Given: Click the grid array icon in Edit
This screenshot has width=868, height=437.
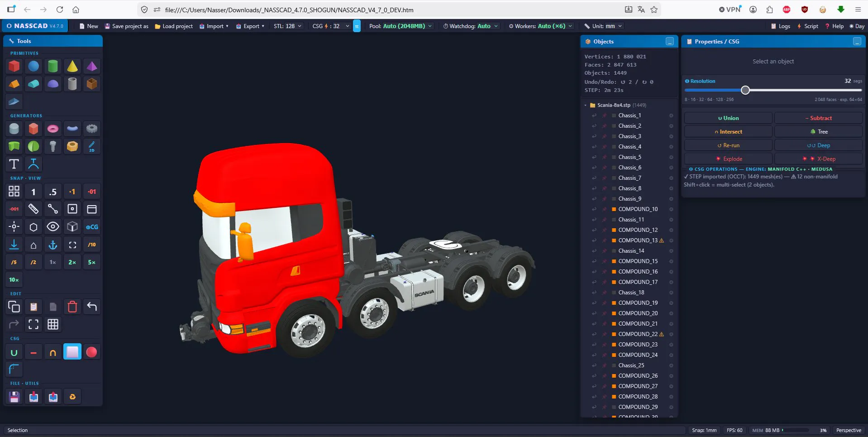Looking at the screenshot, I should [53, 324].
